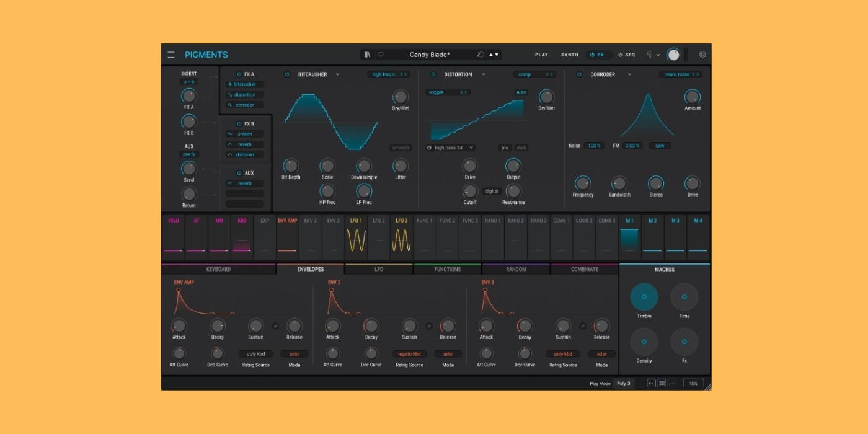868x434 pixels.
Task: Open the edit history list icon
Action: (x=662, y=383)
